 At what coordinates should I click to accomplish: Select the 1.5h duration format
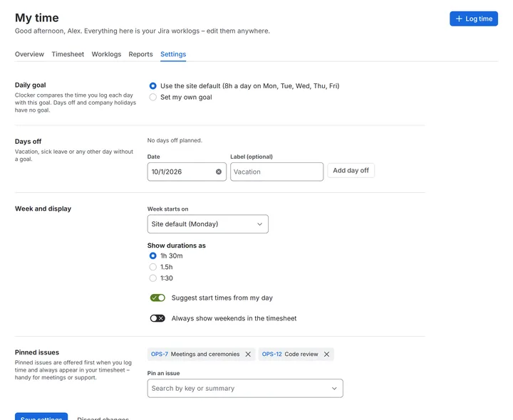(x=152, y=267)
